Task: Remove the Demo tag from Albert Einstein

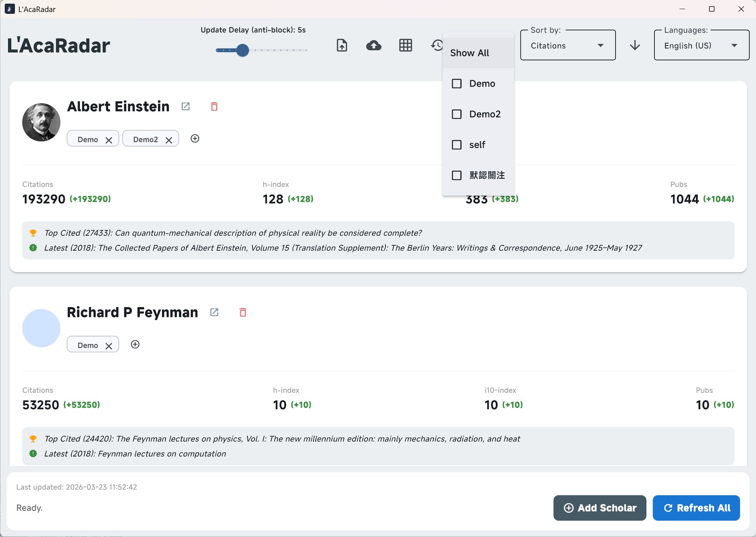Action: [108, 140]
